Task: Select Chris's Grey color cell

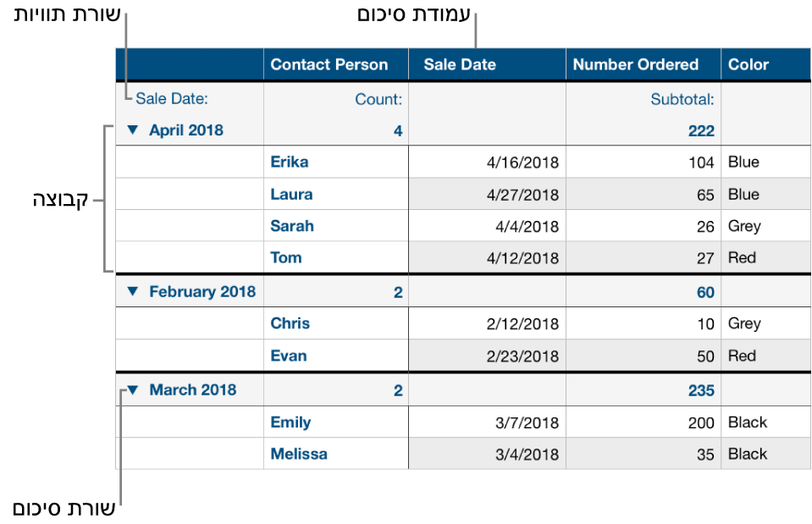Action: click(x=744, y=323)
